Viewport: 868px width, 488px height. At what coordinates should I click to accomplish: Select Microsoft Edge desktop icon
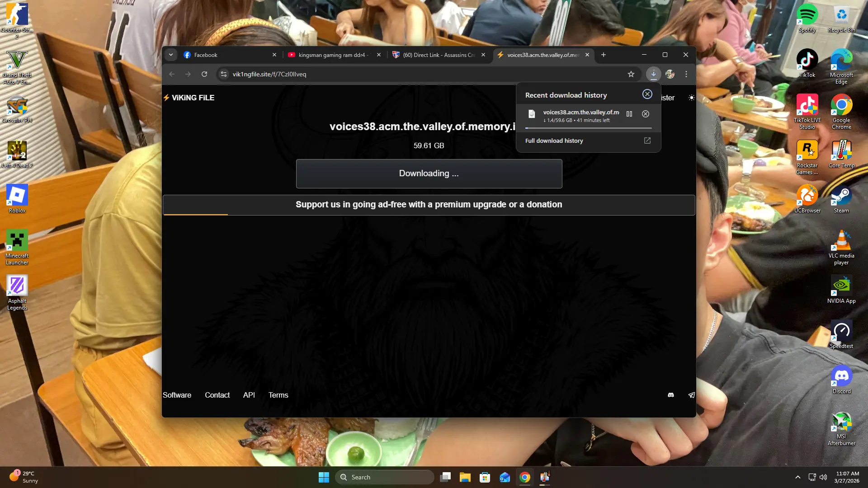point(841,66)
